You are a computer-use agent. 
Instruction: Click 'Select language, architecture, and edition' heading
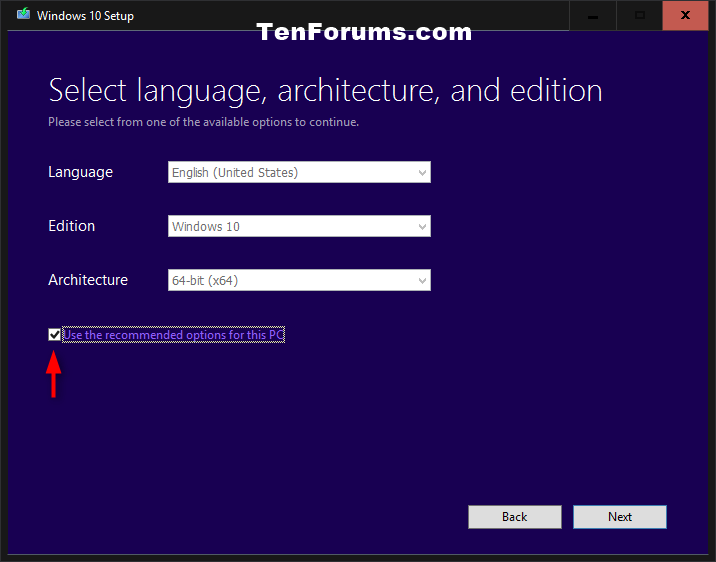(x=325, y=91)
